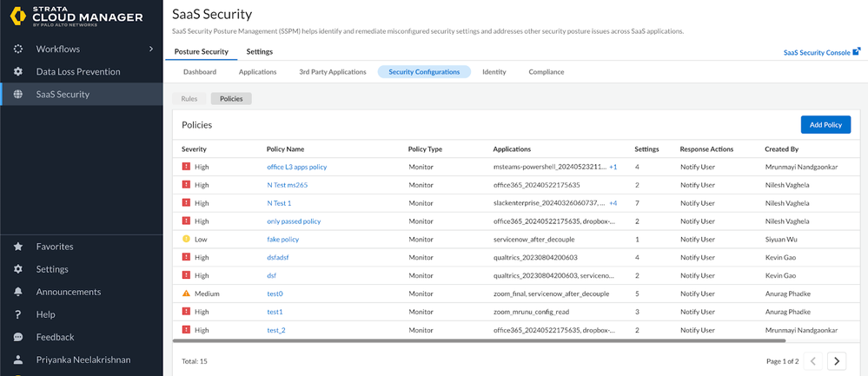Open Help question mark icon
The height and width of the screenshot is (376, 868).
click(18, 314)
